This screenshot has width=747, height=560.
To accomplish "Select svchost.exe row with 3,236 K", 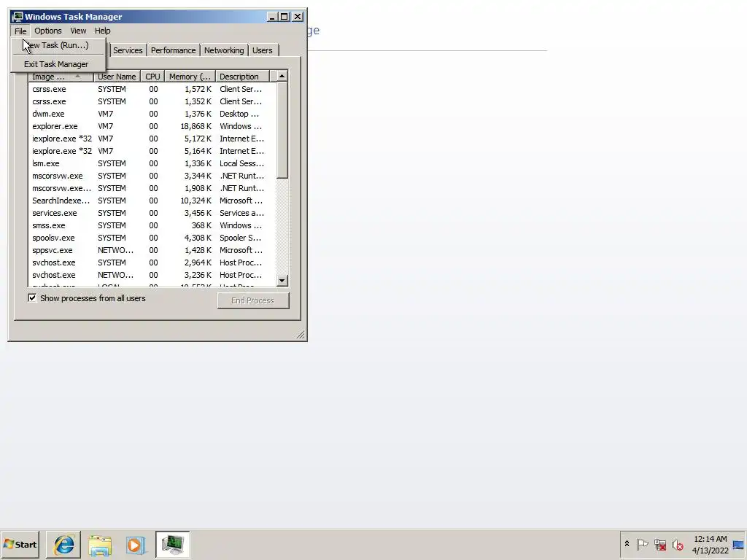I will [152, 275].
